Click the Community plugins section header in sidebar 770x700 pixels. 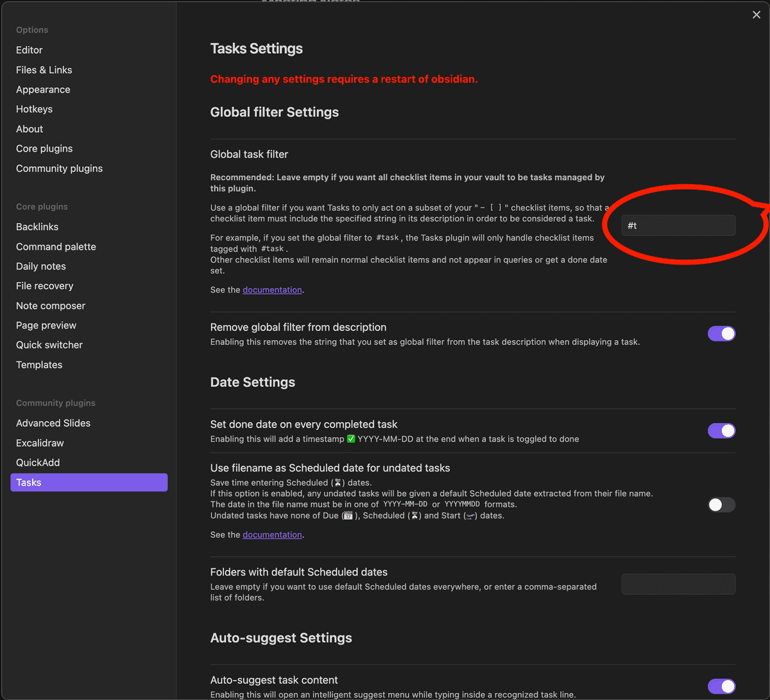56,403
